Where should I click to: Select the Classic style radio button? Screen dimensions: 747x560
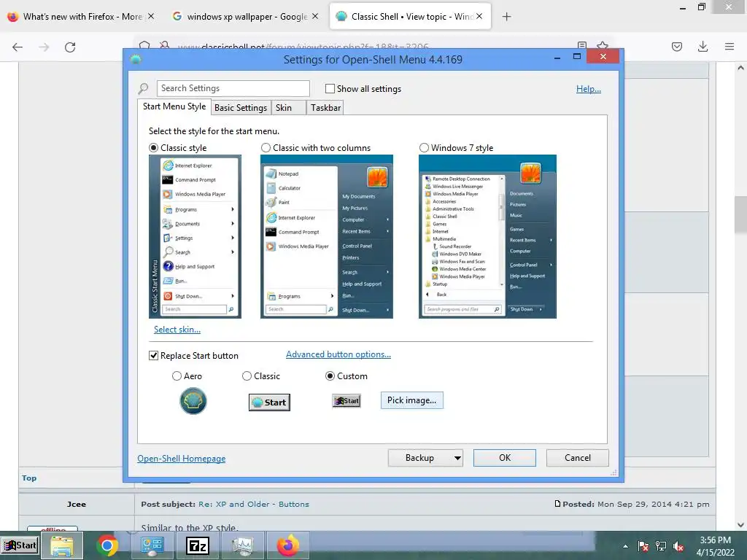(x=153, y=147)
